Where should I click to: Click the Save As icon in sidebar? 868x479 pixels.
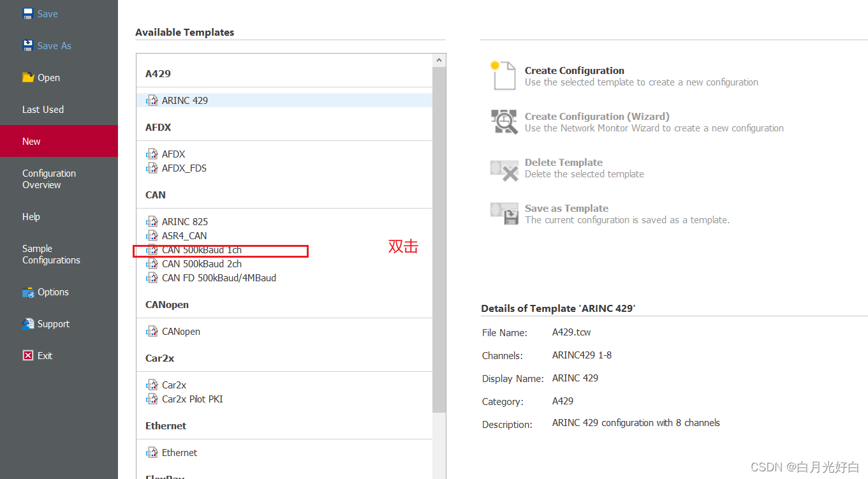point(28,45)
